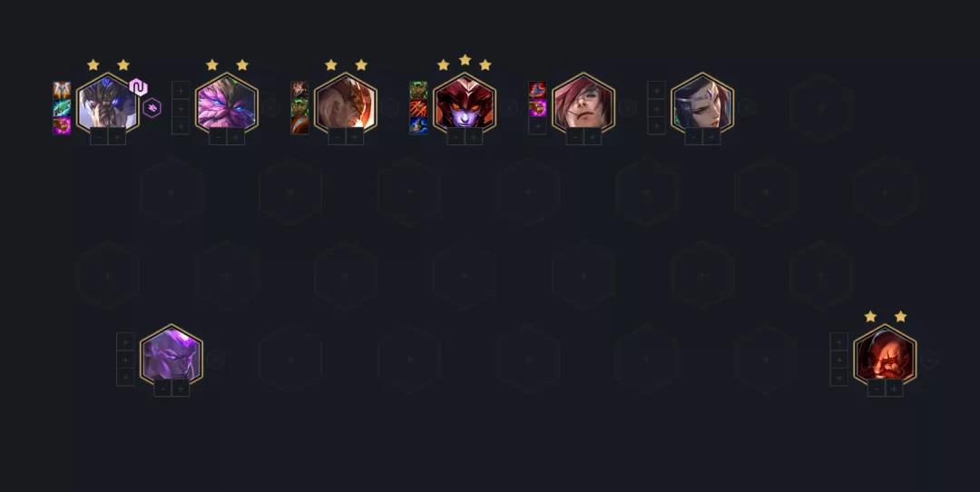The height and width of the screenshot is (492, 980).
Task: Add item in top slot beside purple crystal champion
Action: pyautogui.click(x=125, y=341)
